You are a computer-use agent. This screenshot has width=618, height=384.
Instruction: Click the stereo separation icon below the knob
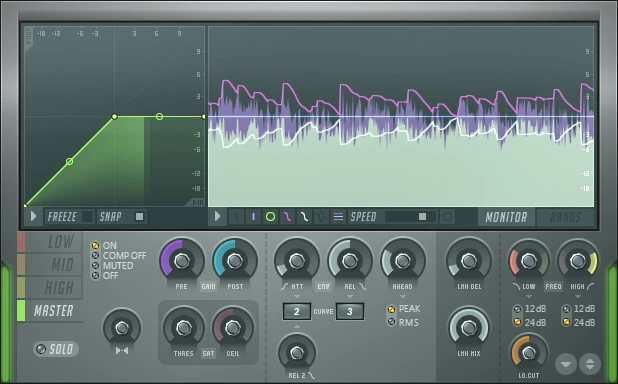(x=122, y=350)
